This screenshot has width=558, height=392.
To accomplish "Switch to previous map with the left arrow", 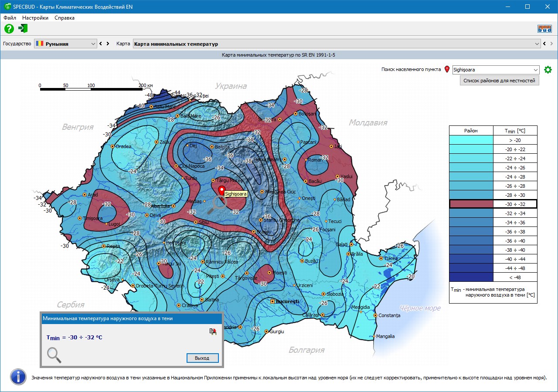I will pos(544,44).
